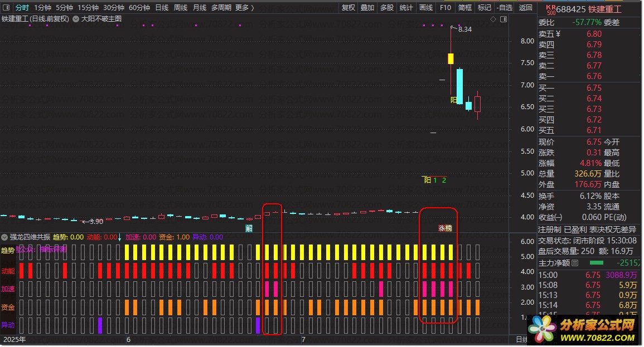
Task: Switch to the 分时 intraday view
Action: tap(22, 7)
